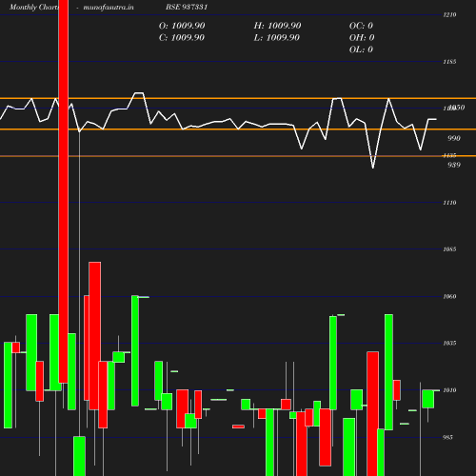Click the 1110 price axis label

[x=449, y=203]
